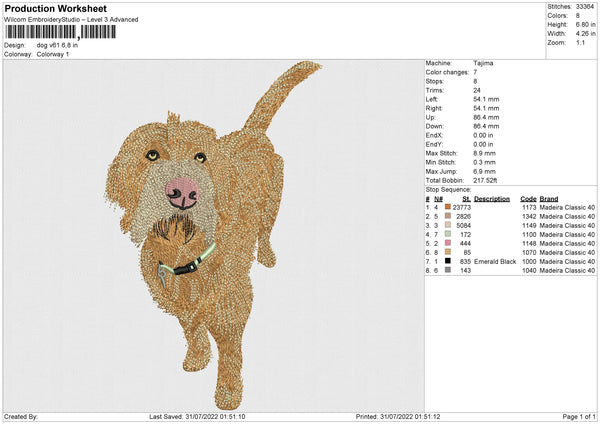Click the Code column header
The width and height of the screenshot is (600, 424).
pyautogui.click(x=528, y=198)
